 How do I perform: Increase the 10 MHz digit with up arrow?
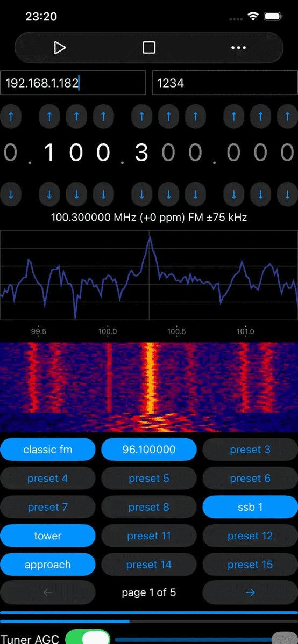76,117
